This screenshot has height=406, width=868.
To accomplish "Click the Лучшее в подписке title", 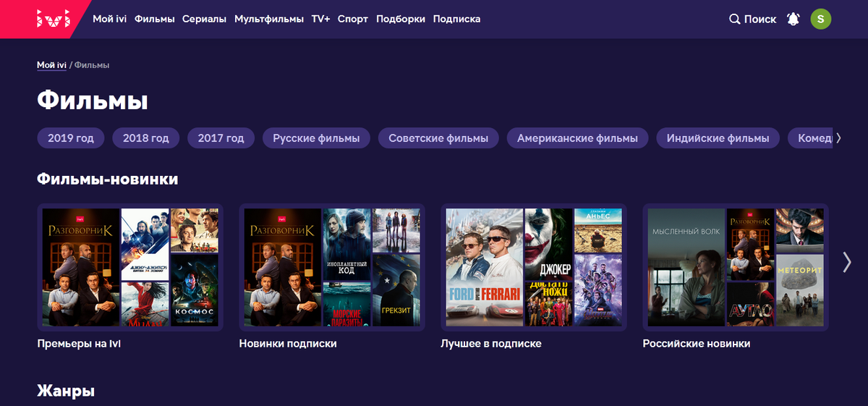I will [491, 344].
